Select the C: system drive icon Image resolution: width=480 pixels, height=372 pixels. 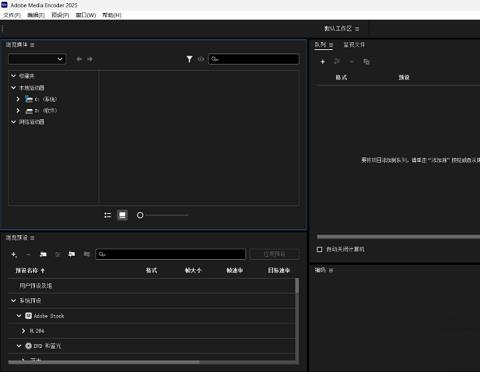pyautogui.click(x=29, y=99)
